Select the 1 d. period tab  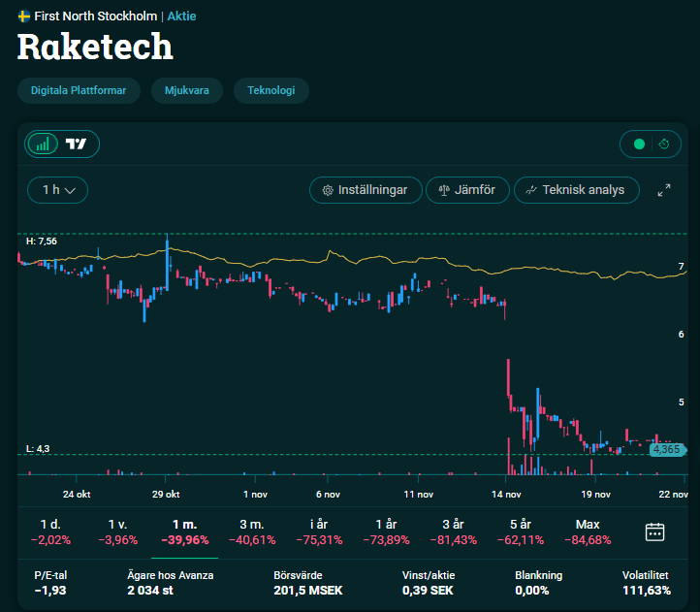50,532
